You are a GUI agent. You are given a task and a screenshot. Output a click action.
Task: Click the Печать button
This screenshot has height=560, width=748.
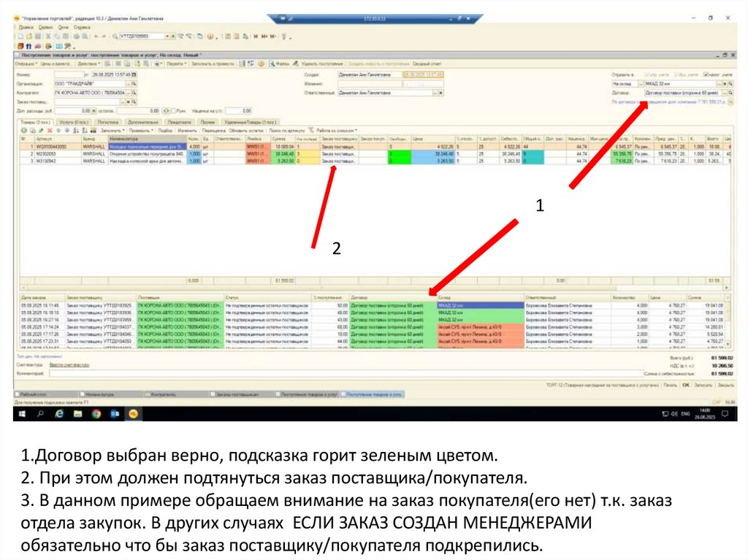(671, 385)
